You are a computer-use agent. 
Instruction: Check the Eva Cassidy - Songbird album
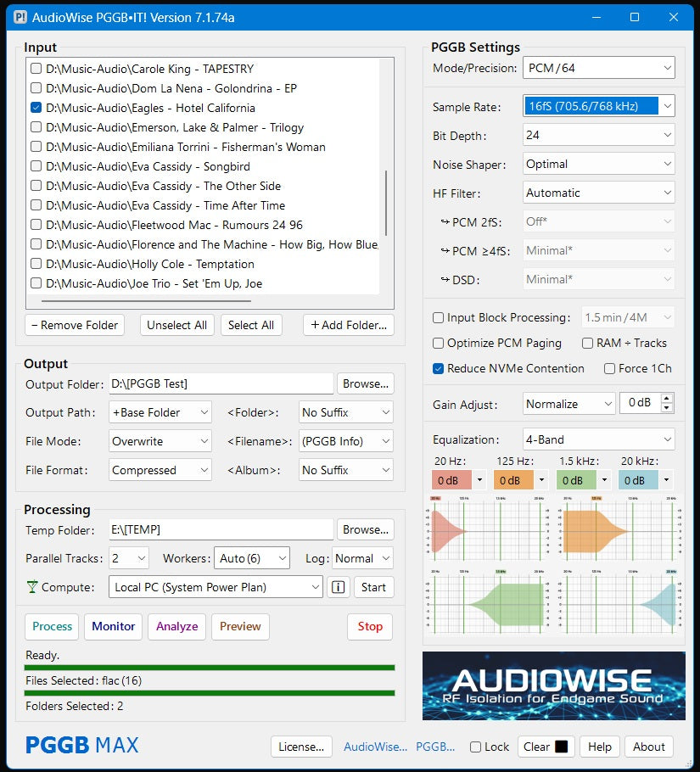[x=36, y=166]
